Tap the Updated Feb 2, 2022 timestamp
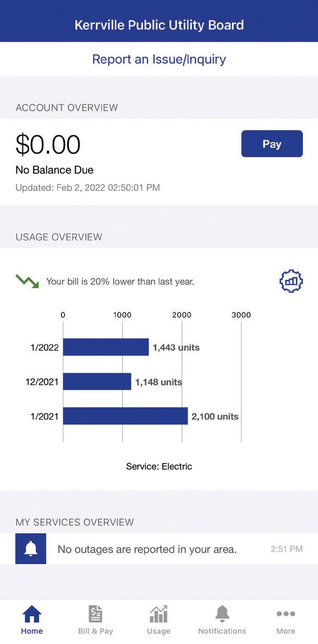The image size is (318, 644). coord(88,188)
